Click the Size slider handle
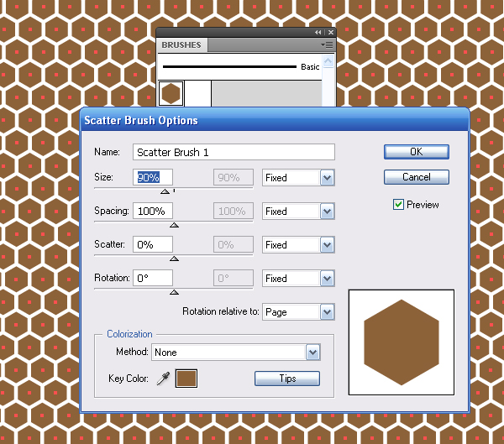Image resolution: width=504 pixels, height=444 pixels. click(x=165, y=191)
